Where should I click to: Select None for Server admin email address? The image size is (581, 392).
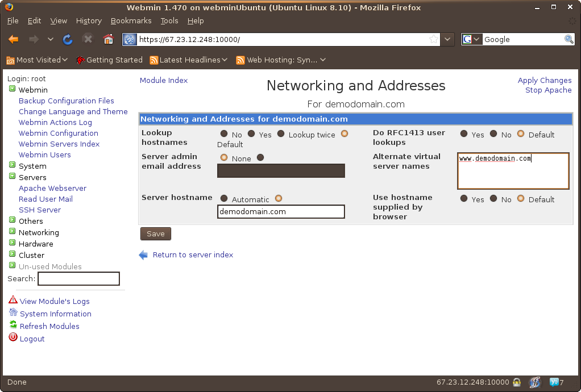click(224, 158)
